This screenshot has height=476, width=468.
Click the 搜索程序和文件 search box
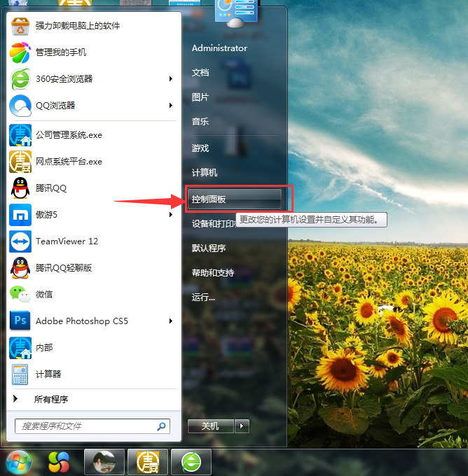pos(88,426)
